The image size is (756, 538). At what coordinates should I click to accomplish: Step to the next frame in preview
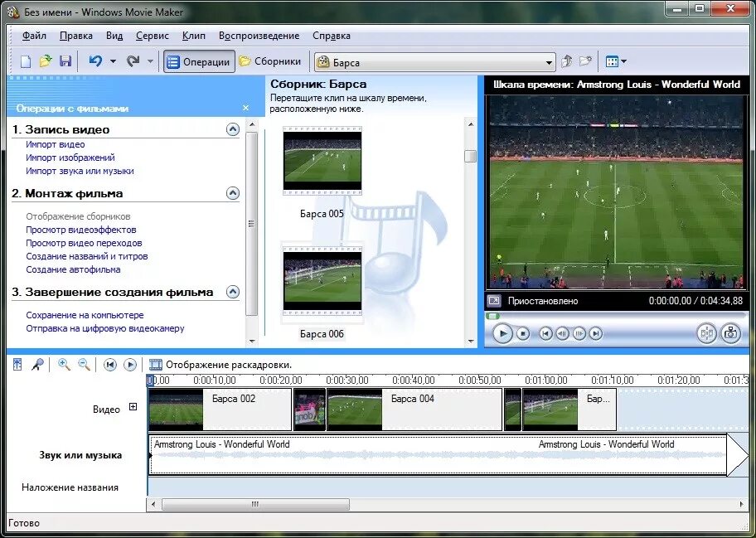pos(579,333)
